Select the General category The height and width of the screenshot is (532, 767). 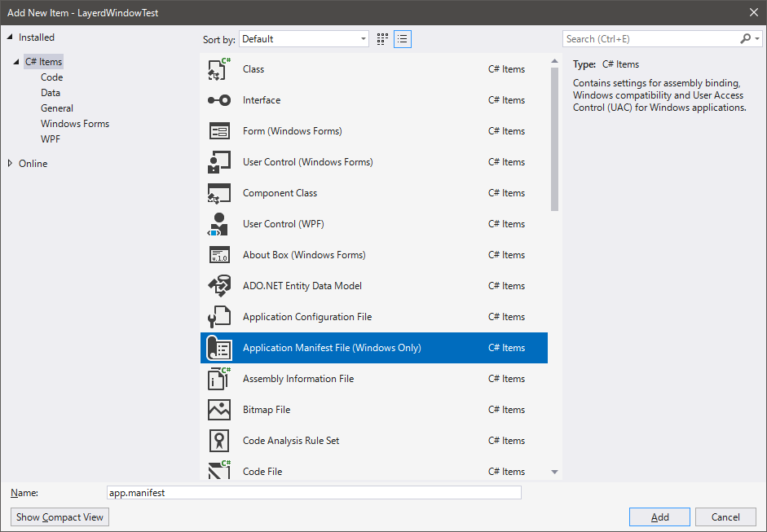click(57, 108)
